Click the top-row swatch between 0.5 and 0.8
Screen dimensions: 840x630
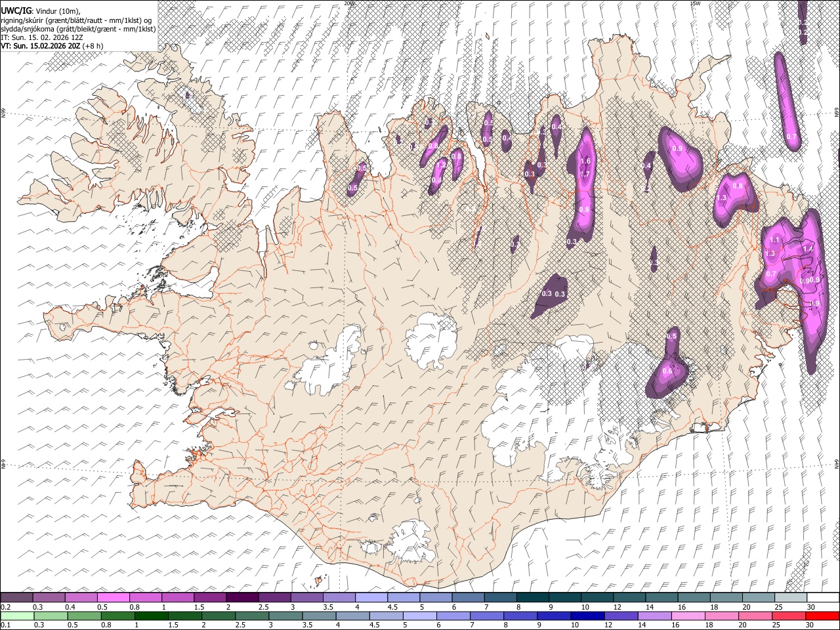(114, 597)
